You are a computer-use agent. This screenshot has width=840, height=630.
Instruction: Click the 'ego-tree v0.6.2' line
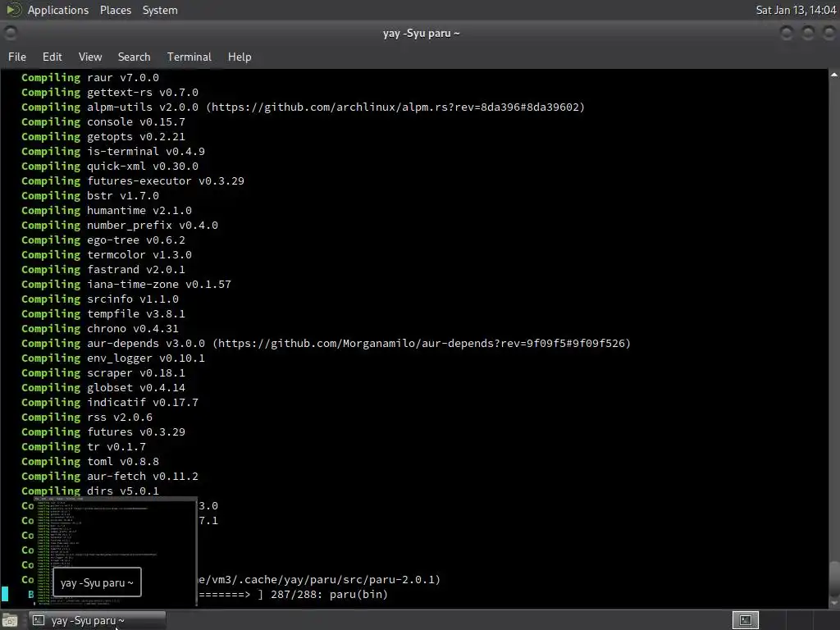103,240
